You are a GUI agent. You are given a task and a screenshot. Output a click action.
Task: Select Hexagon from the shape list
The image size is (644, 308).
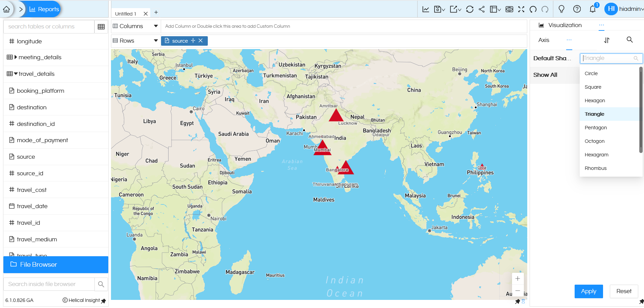pos(595,100)
